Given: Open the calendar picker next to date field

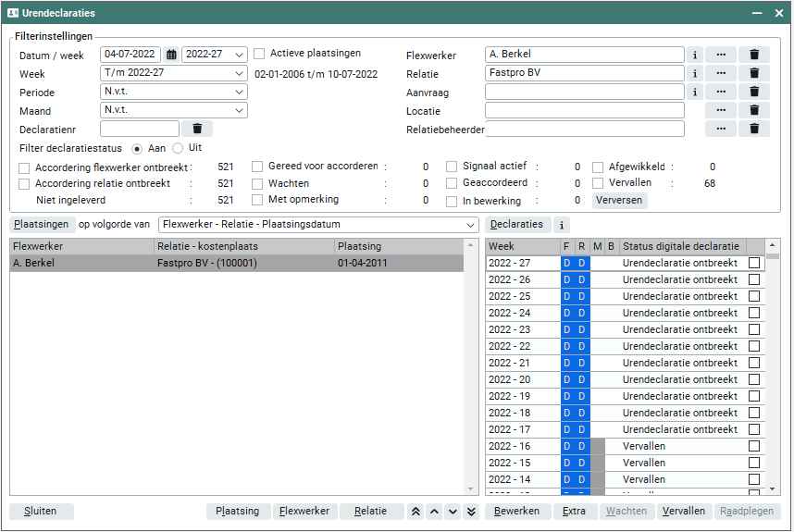Looking at the screenshot, I should (171, 55).
